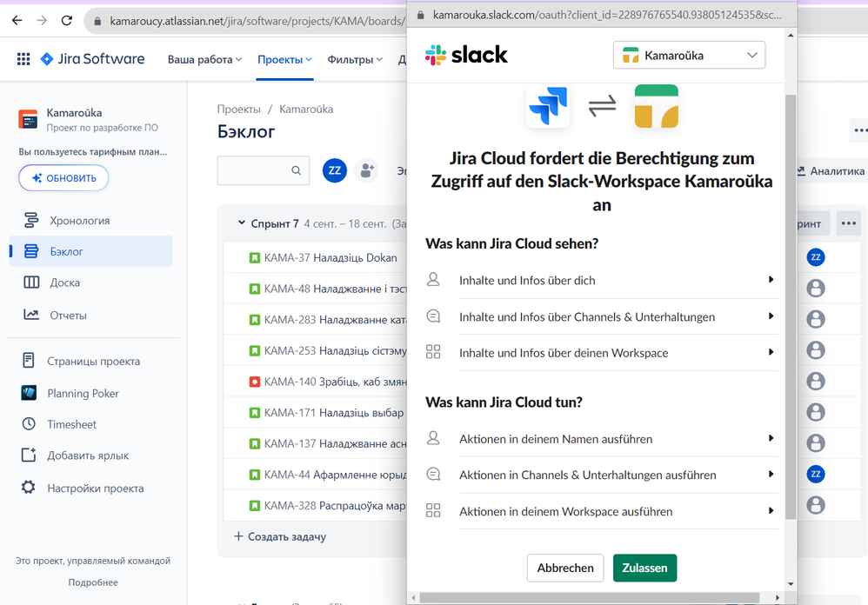Screen dimensions: 868x605
Task: Click assignee avatar on KAMA-37 row
Action: point(816,257)
